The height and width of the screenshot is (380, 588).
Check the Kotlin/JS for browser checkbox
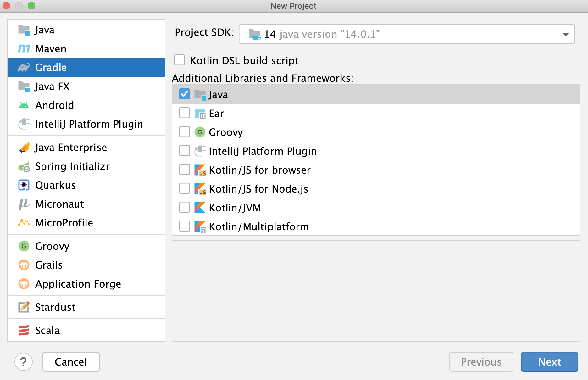[185, 170]
